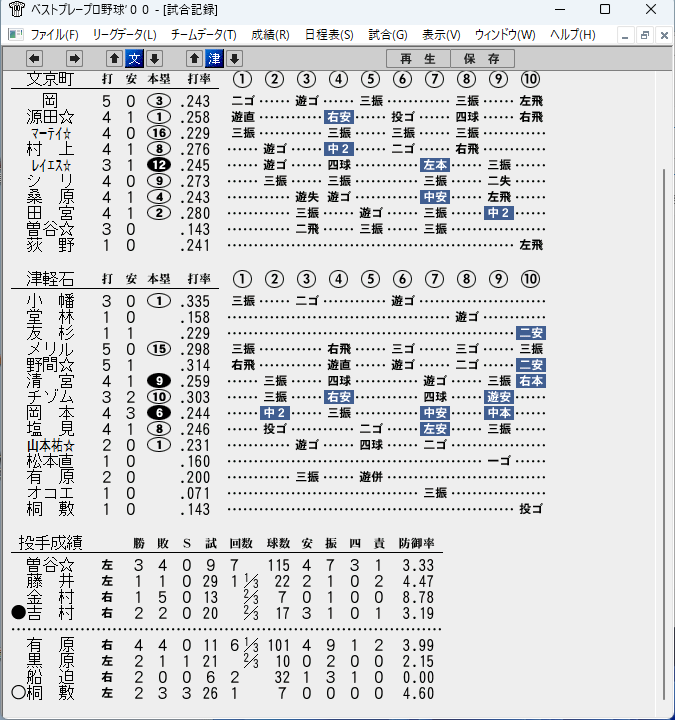Click the up arrow beside 文 team button

point(114,58)
